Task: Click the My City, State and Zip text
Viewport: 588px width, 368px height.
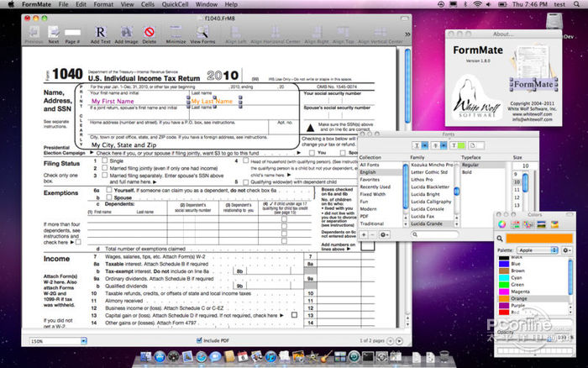Action: pos(123,145)
